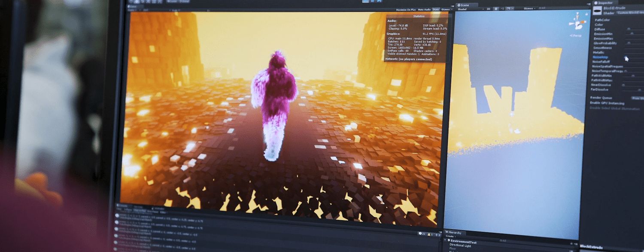The width and height of the screenshot is (644, 252).
Task: Select Directional Light in Hierarchy
Action: tap(460, 245)
